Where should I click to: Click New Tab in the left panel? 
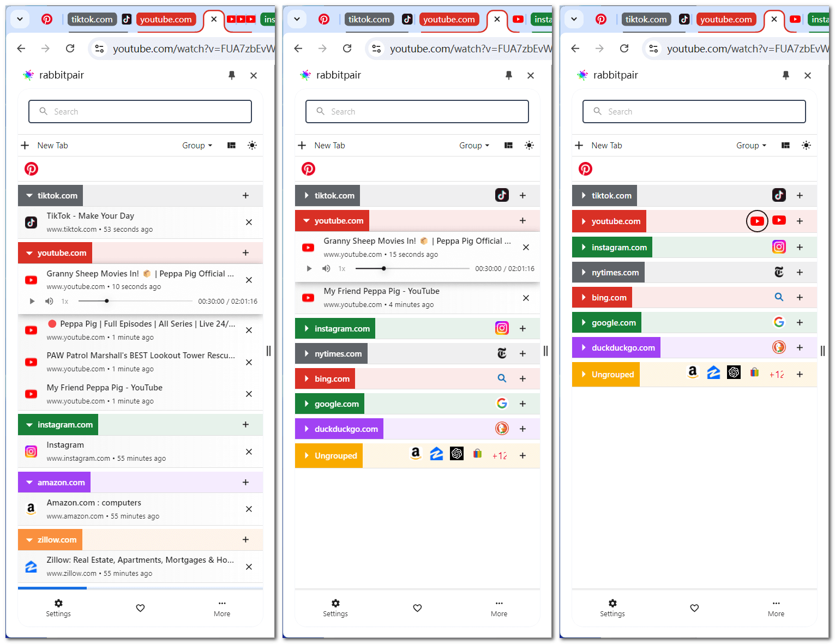(45, 146)
